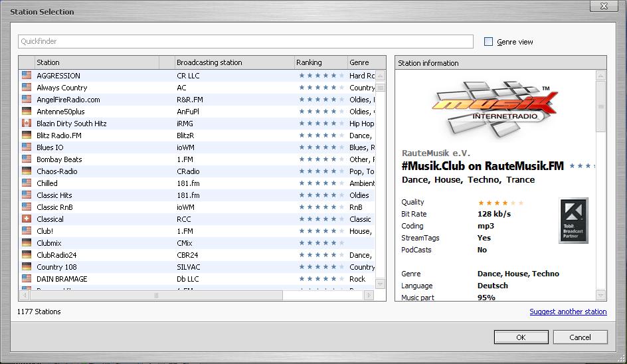
Task: Click the German flag beside Chaos-Radio
Action: pos(27,171)
